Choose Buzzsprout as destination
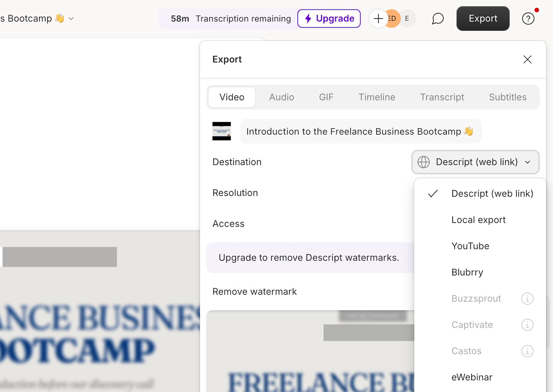This screenshot has height=392, width=553. point(476,298)
